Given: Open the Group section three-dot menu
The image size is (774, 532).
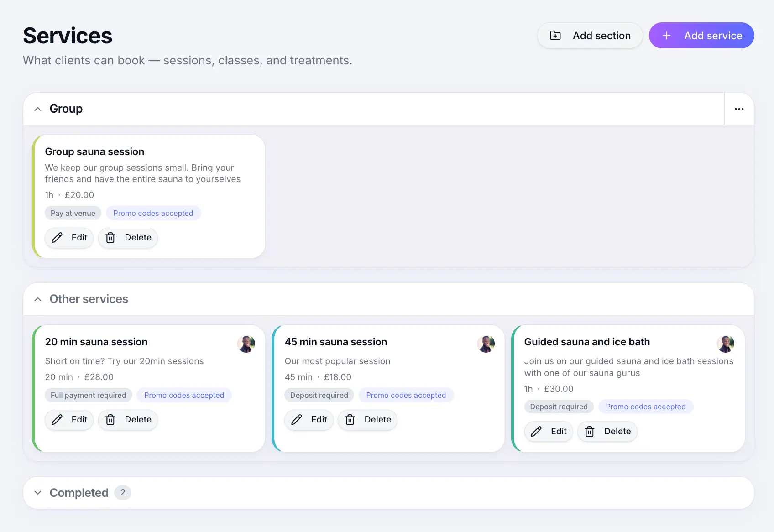Looking at the screenshot, I should (739, 109).
